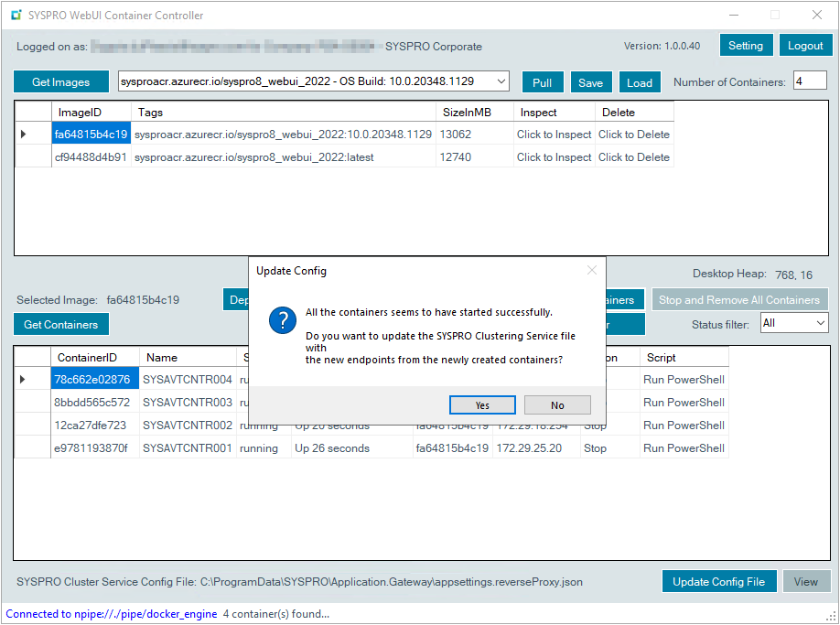The image size is (840, 625).
Task: Click to Inspect image fa64815b4c19
Action: click(x=554, y=134)
